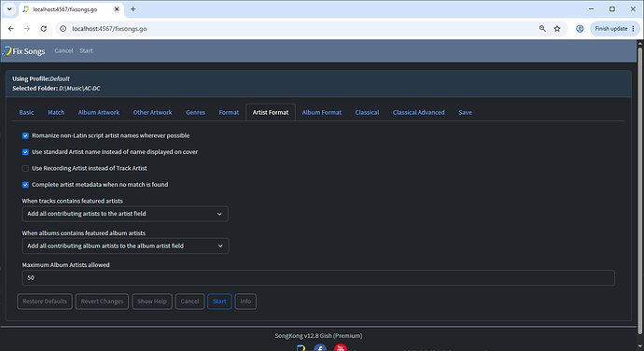Select the Artist Format tab
The image size is (644, 351).
[271, 112]
